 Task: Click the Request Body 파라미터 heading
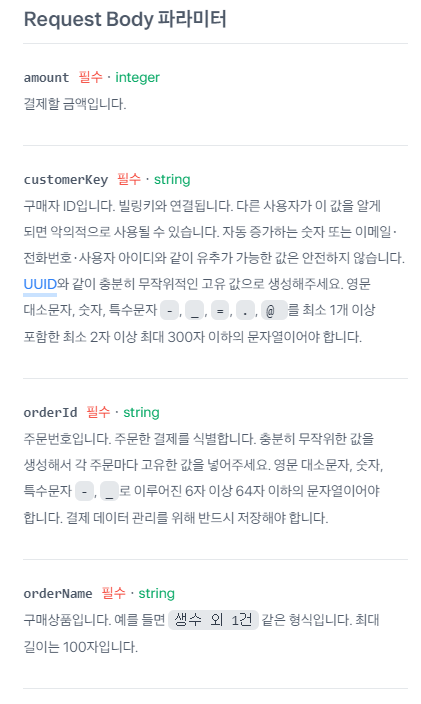(125, 20)
